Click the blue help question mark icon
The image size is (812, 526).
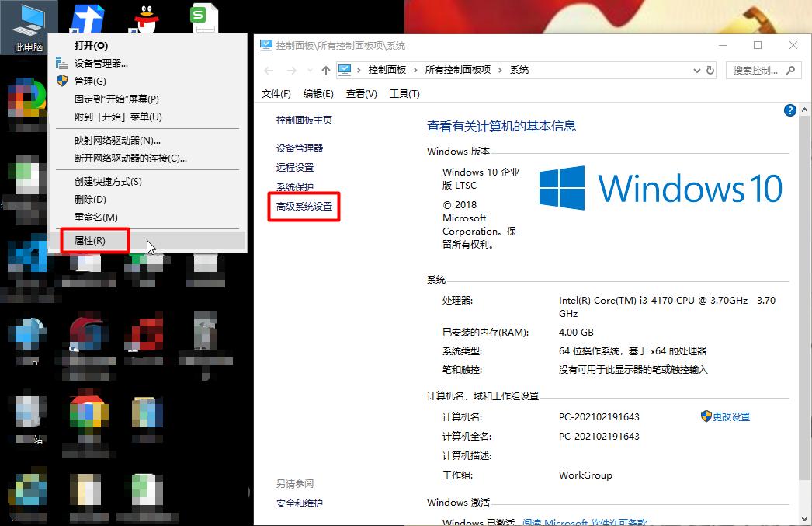(x=789, y=110)
